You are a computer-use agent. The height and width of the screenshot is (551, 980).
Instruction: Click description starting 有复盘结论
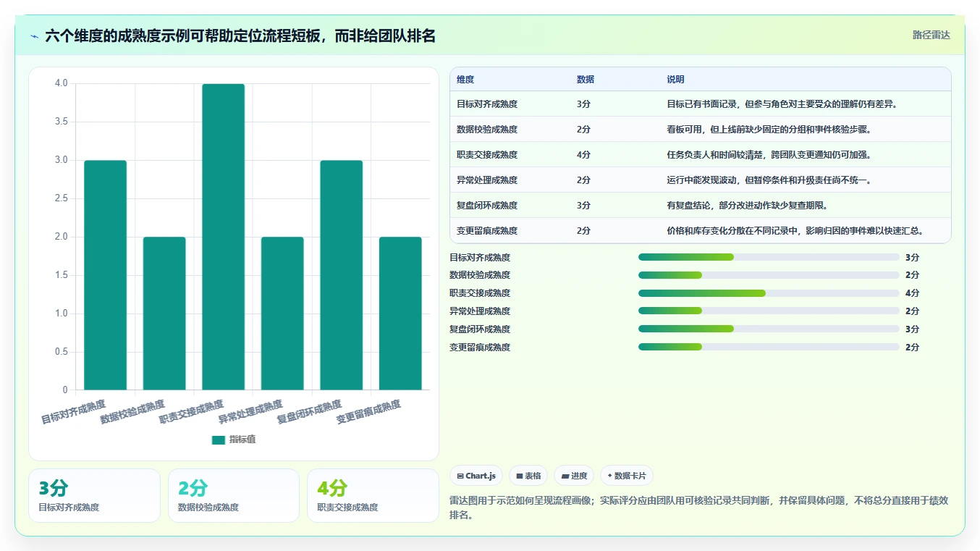pos(747,206)
